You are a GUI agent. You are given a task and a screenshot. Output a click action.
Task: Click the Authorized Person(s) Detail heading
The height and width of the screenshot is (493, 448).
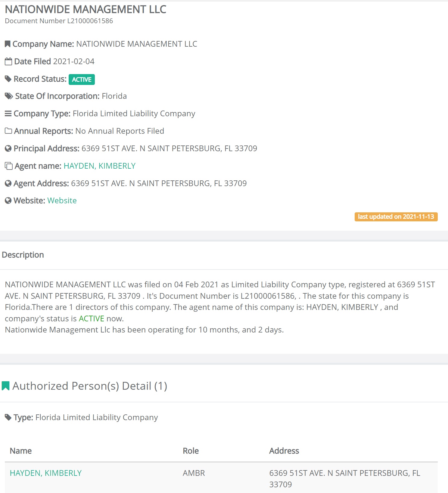(x=90, y=386)
